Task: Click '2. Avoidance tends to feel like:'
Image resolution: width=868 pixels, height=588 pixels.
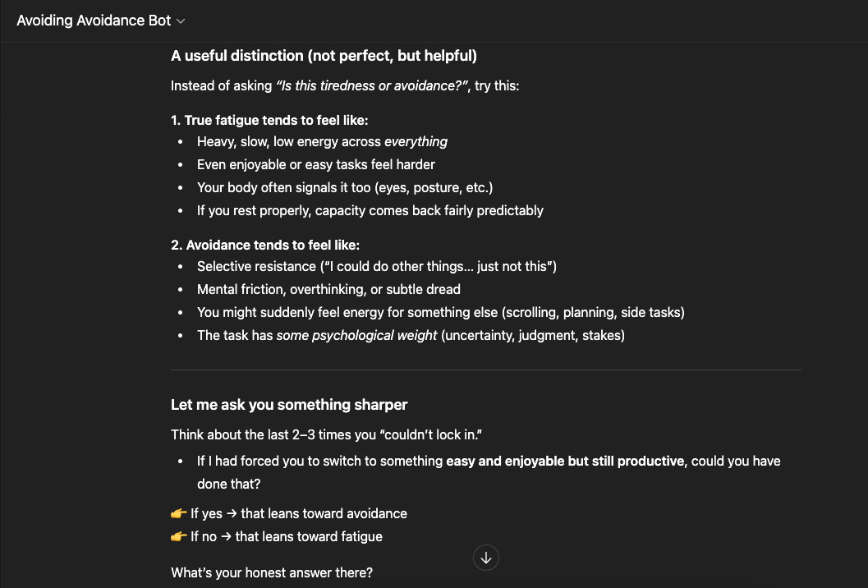Action: [265, 246]
